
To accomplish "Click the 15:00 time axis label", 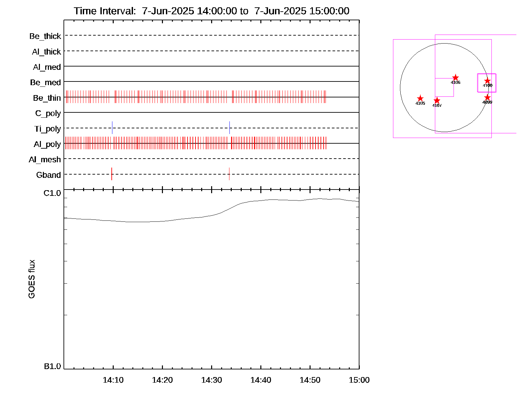I will coord(359,380).
